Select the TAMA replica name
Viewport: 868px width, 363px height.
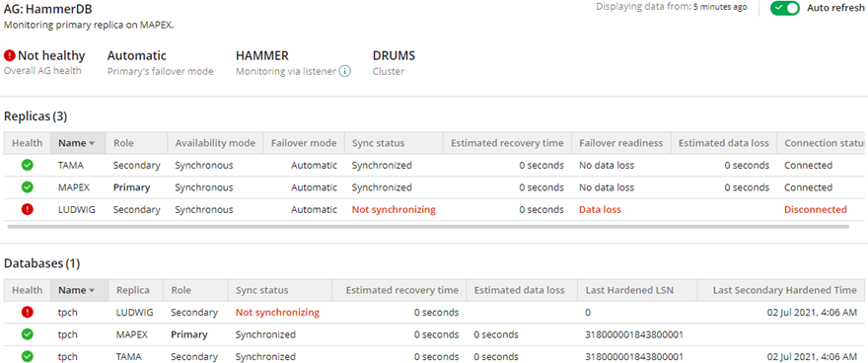[70, 165]
